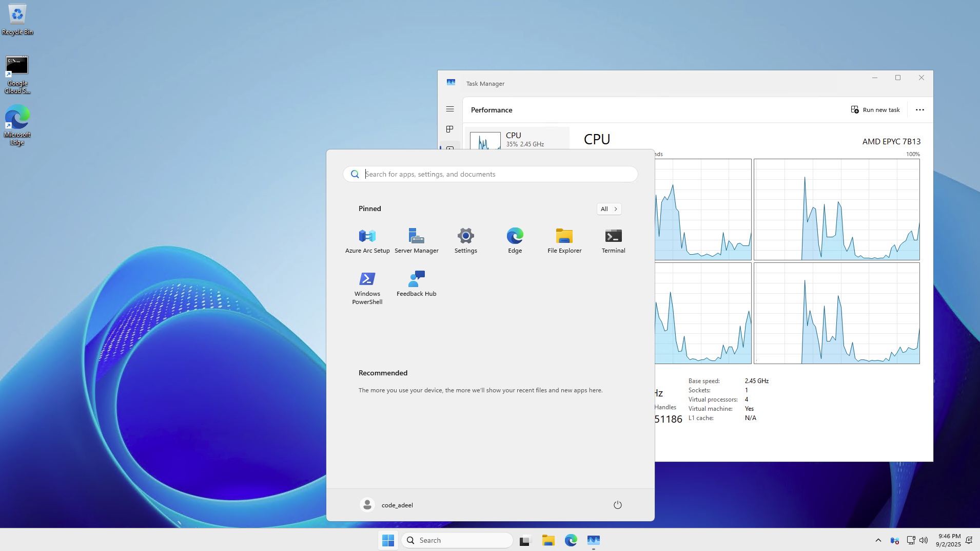Open Windows PowerShell pinned app

click(x=367, y=288)
